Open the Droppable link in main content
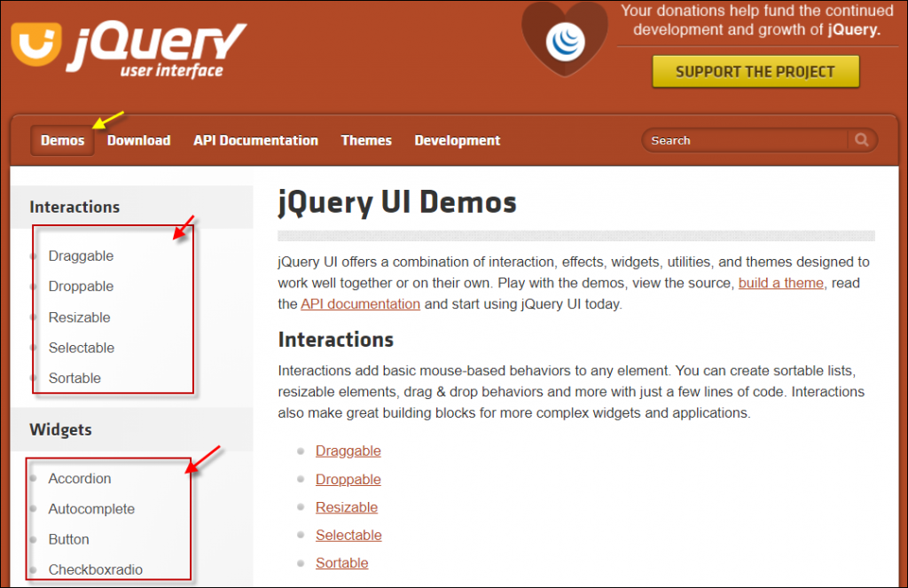 click(348, 480)
